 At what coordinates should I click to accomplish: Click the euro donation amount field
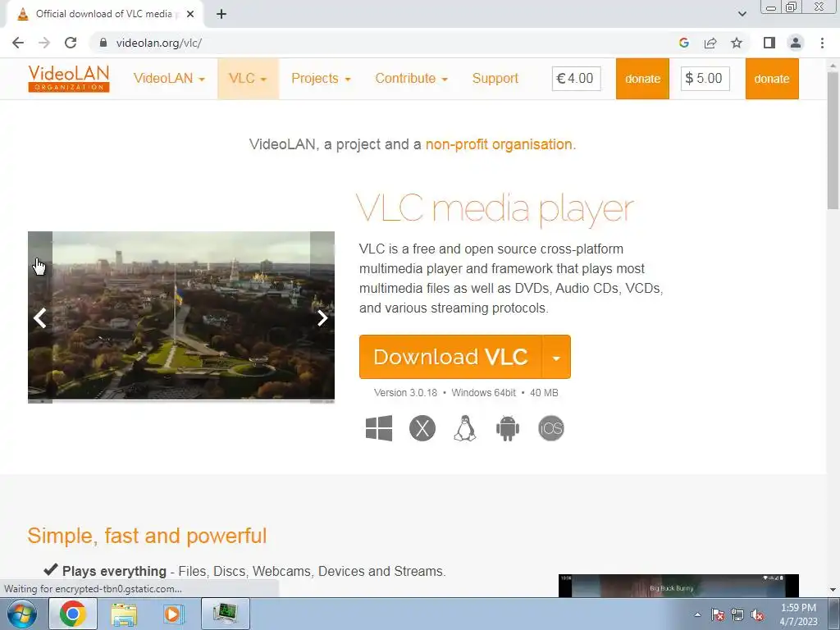(x=577, y=79)
